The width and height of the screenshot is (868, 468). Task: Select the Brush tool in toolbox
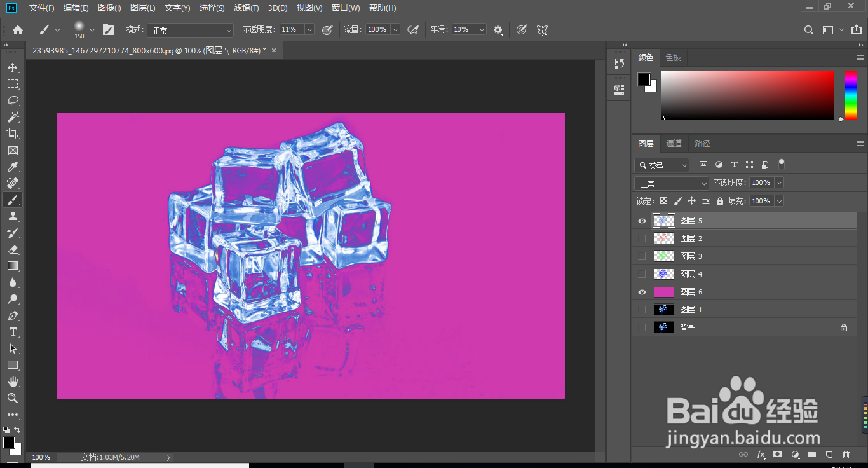(13, 200)
